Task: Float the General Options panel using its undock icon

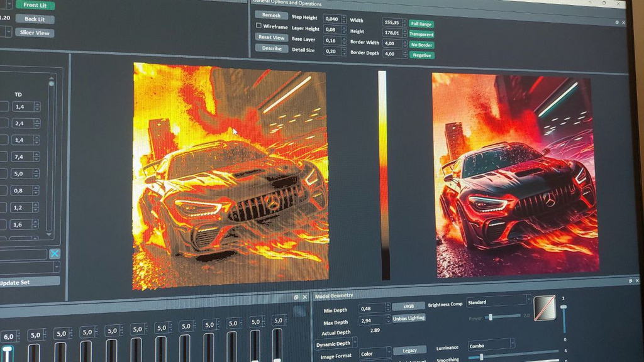Action: pyautogui.click(x=617, y=23)
